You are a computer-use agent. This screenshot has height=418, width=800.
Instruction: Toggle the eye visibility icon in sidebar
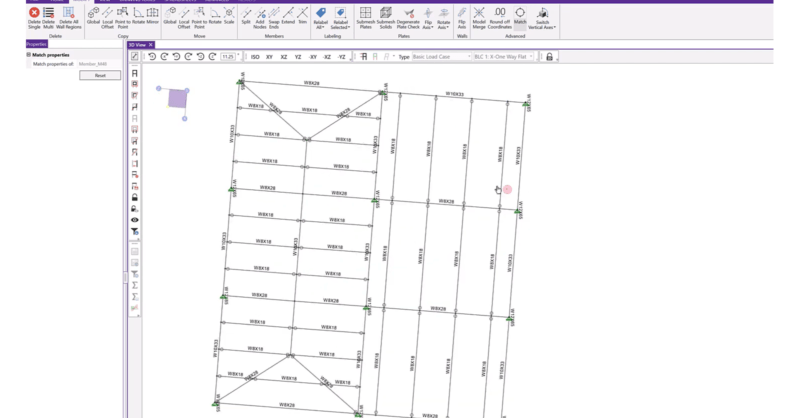[x=135, y=219]
